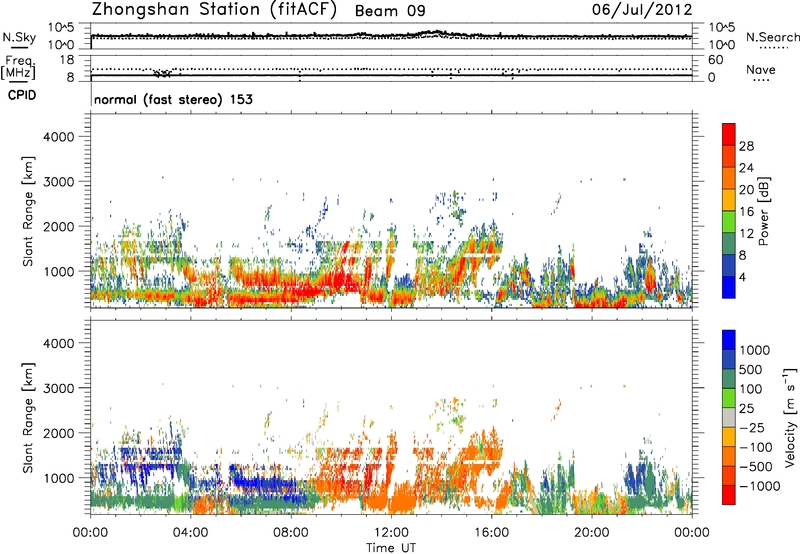800x554 pixels.
Task: Click the 'Slant Range [km]' label of the power panel
Action: tap(28, 211)
